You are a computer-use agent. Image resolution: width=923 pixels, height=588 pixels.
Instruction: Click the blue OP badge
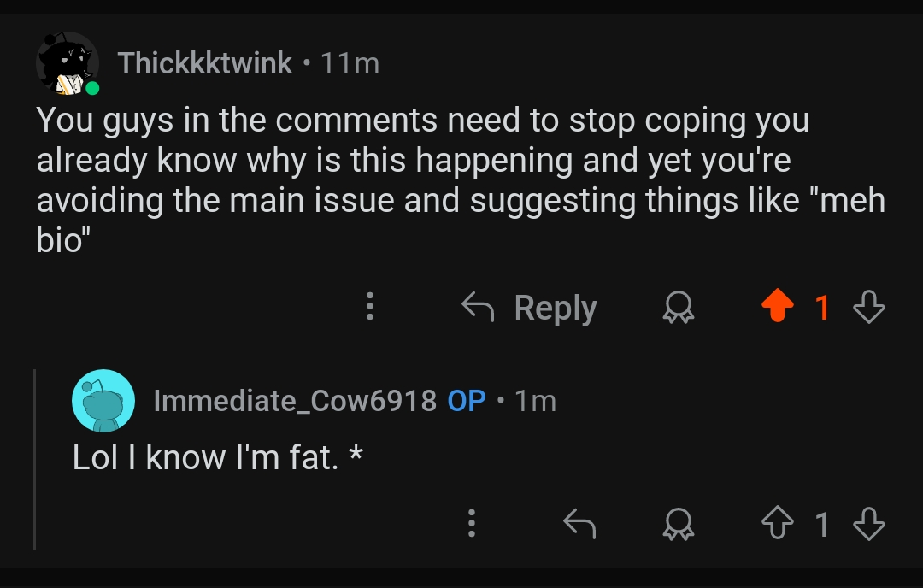pyautogui.click(x=467, y=400)
